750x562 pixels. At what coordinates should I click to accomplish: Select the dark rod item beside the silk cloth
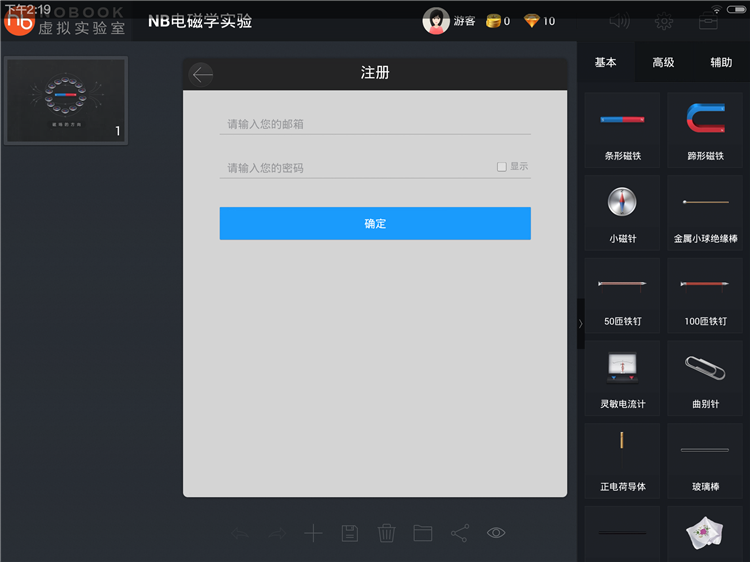[622, 534]
